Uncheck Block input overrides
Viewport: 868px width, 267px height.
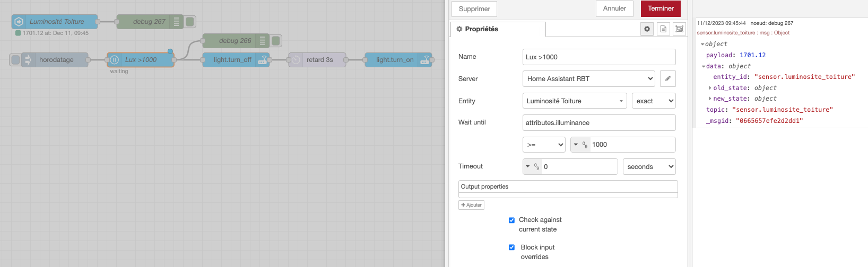(511, 247)
